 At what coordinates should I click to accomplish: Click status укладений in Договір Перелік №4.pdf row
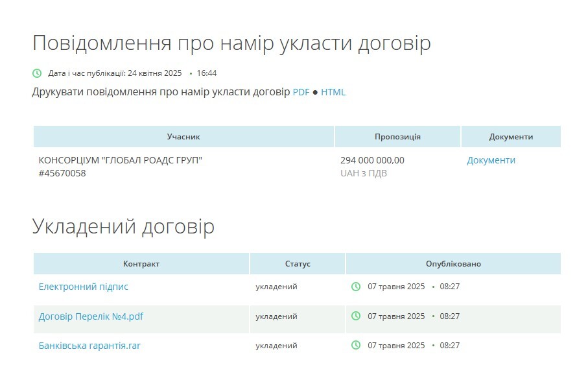[276, 316]
